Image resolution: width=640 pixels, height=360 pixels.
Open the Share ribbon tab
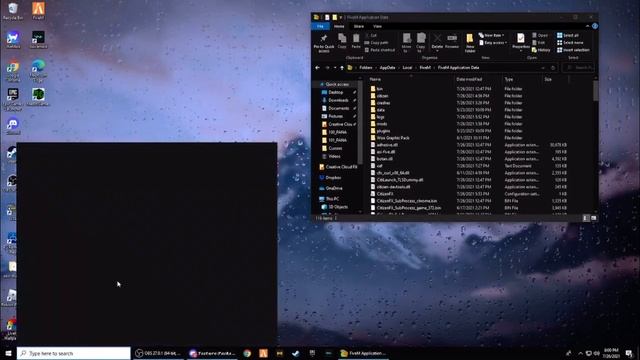click(358, 27)
